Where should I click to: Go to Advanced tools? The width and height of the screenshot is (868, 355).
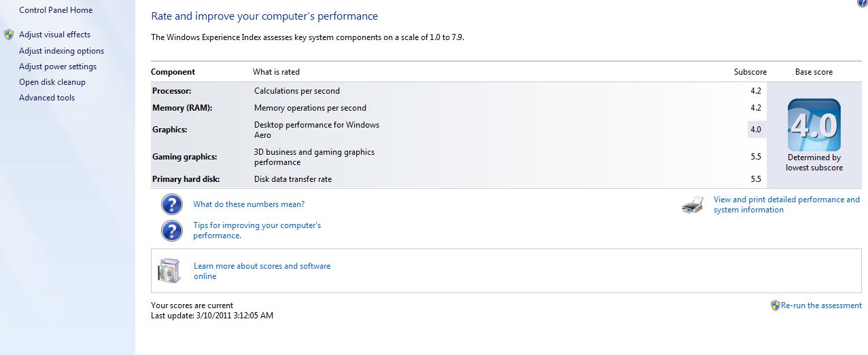pos(47,98)
